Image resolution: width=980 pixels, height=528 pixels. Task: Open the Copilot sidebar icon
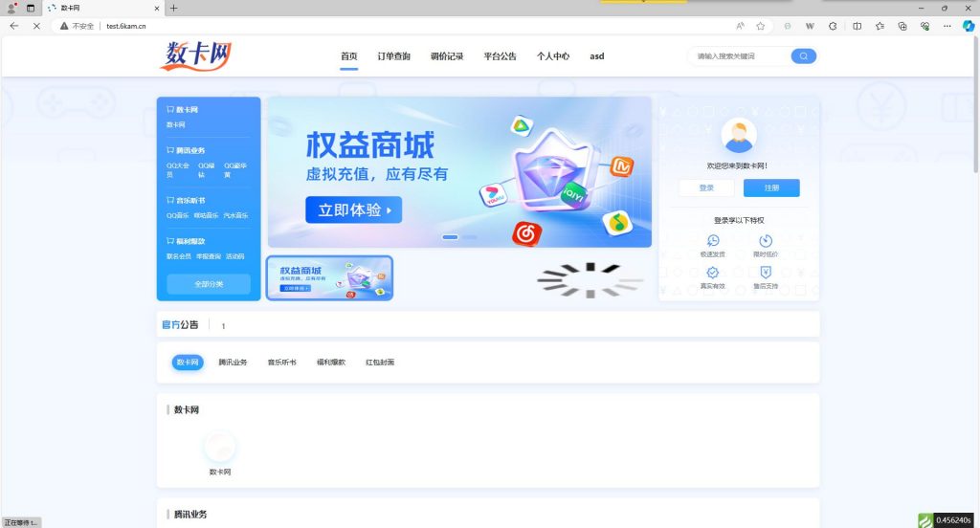pos(969,26)
